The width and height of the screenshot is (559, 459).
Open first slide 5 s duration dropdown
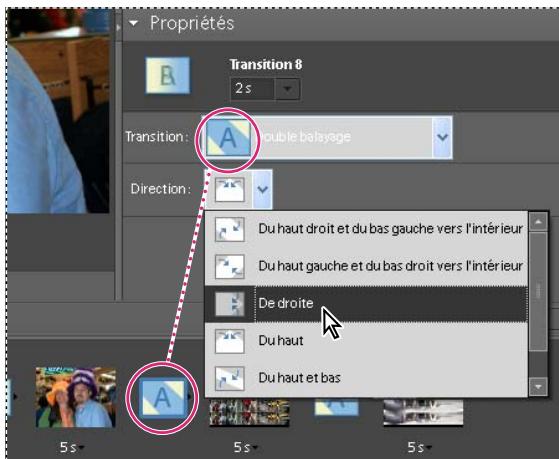coord(81,448)
